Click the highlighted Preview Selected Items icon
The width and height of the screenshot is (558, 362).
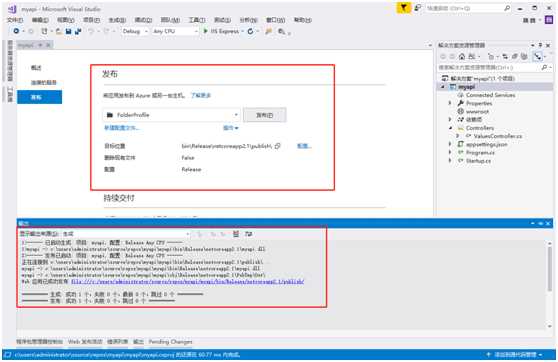(x=537, y=56)
